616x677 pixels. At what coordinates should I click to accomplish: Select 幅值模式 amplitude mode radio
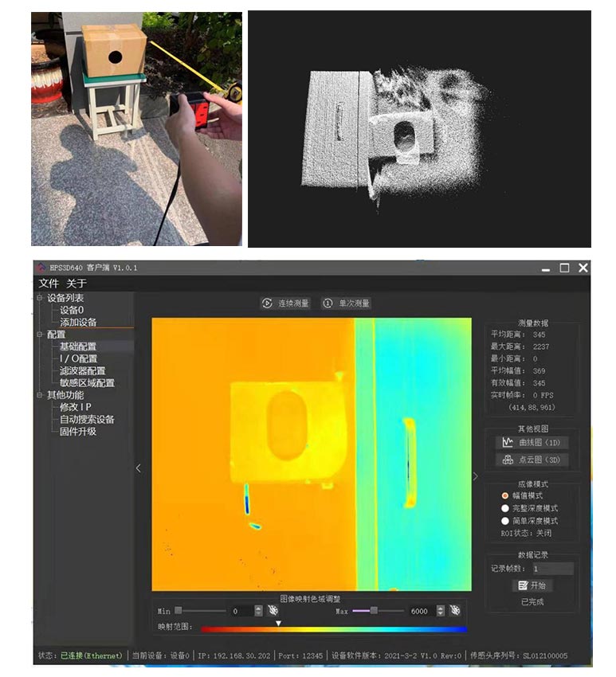click(x=504, y=495)
